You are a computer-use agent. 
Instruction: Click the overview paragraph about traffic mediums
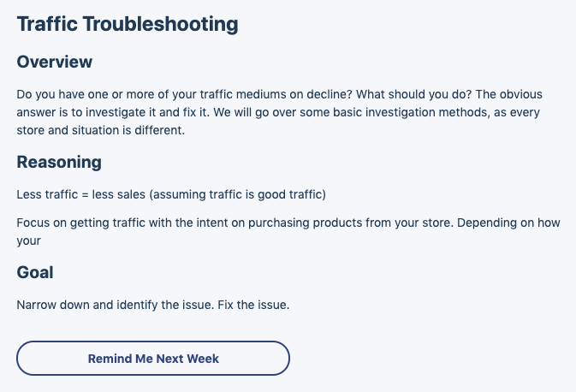[280, 112]
